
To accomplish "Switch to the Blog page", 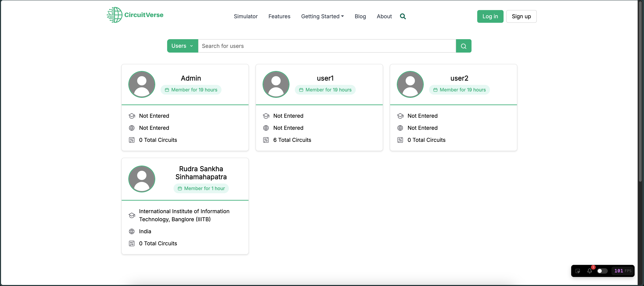I will 360,16.
